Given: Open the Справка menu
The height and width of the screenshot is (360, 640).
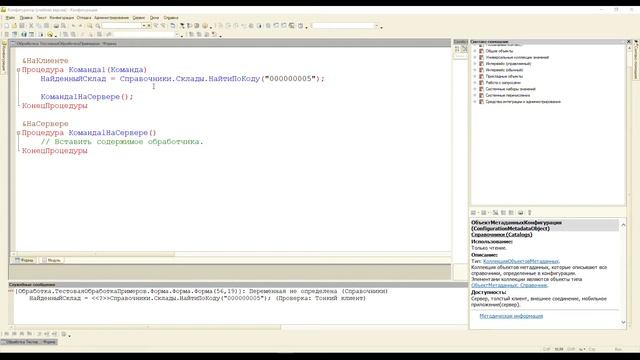Looking at the screenshot, I should pyautogui.click(x=171, y=18).
